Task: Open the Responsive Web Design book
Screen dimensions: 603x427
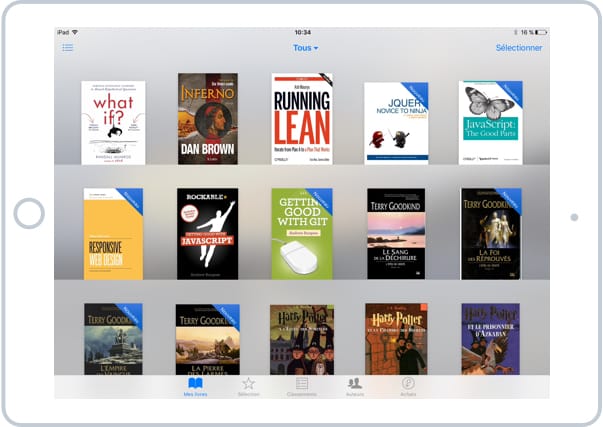Action: point(113,234)
